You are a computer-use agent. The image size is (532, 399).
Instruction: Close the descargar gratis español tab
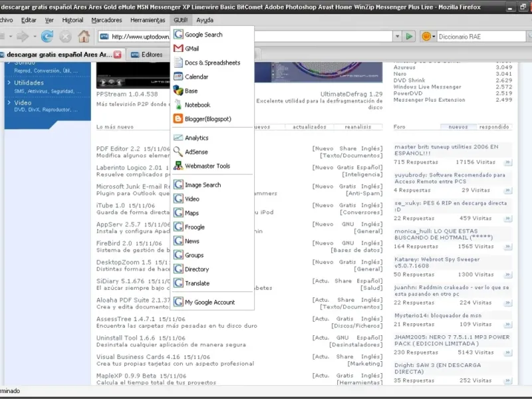tap(118, 55)
